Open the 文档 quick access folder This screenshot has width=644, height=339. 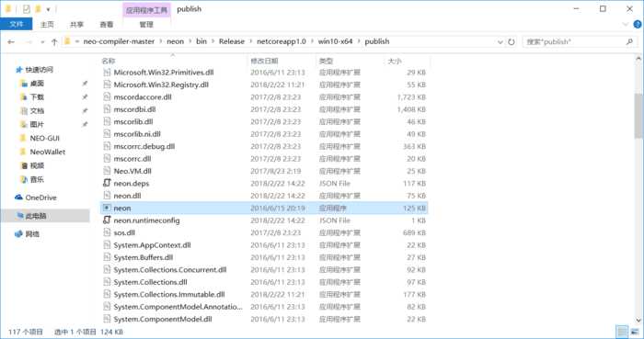pyautogui.click(x=32, y=110)
